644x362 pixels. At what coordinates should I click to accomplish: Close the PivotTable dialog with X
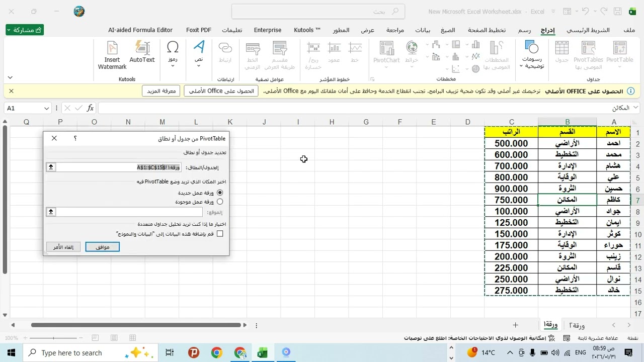pos(54,138)
